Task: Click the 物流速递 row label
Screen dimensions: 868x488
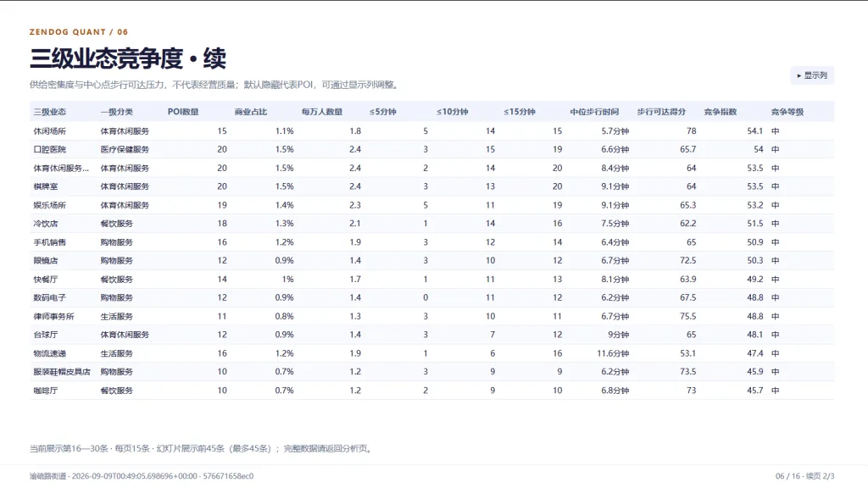Action: 50,353
